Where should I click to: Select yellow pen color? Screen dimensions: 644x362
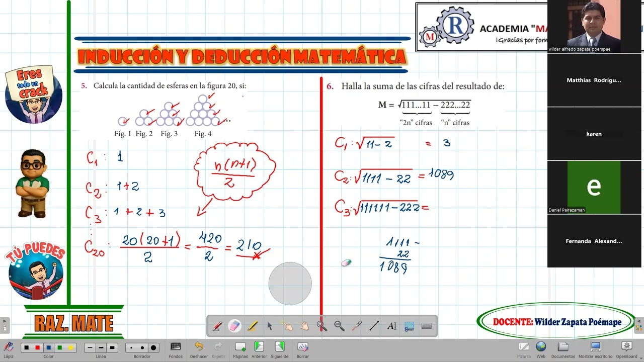tap(70, 347)
